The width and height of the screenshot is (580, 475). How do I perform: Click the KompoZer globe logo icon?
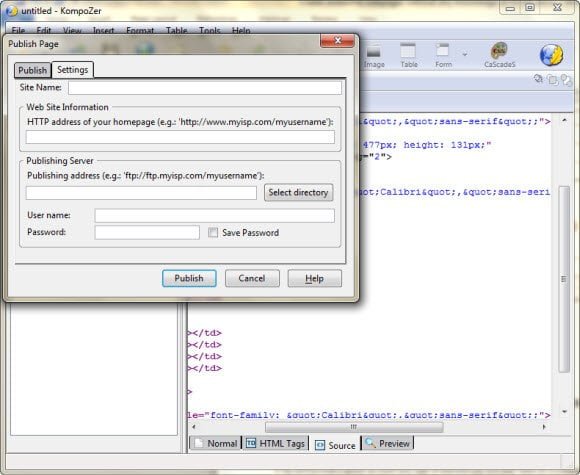(551, 55)
